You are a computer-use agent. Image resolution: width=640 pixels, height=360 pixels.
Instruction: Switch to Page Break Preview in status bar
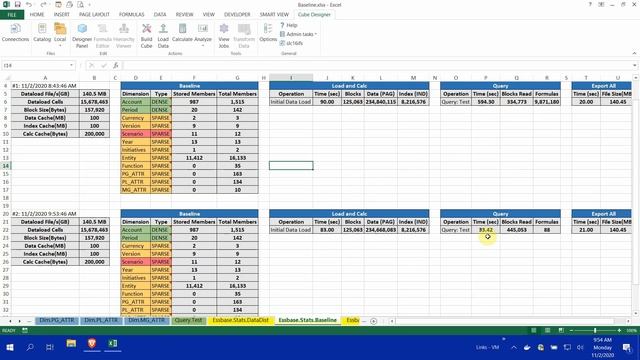click(x=561, y=330)
